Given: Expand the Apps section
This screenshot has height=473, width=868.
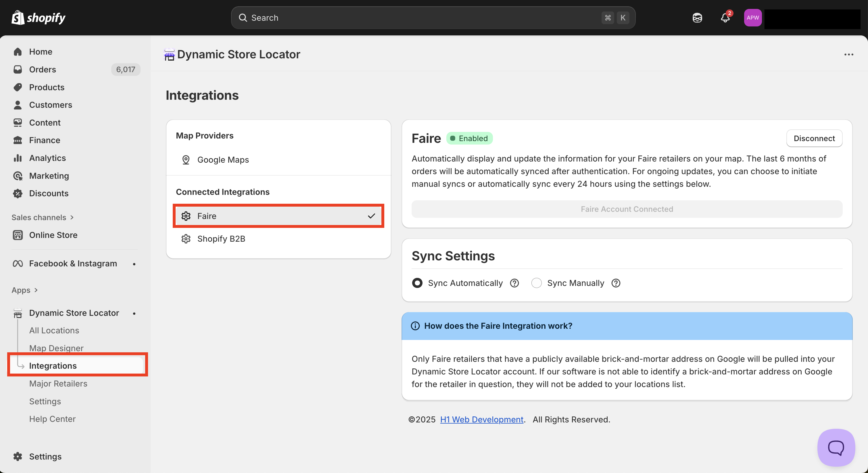Looking at the screenshot, I should [x=25, y=290].
